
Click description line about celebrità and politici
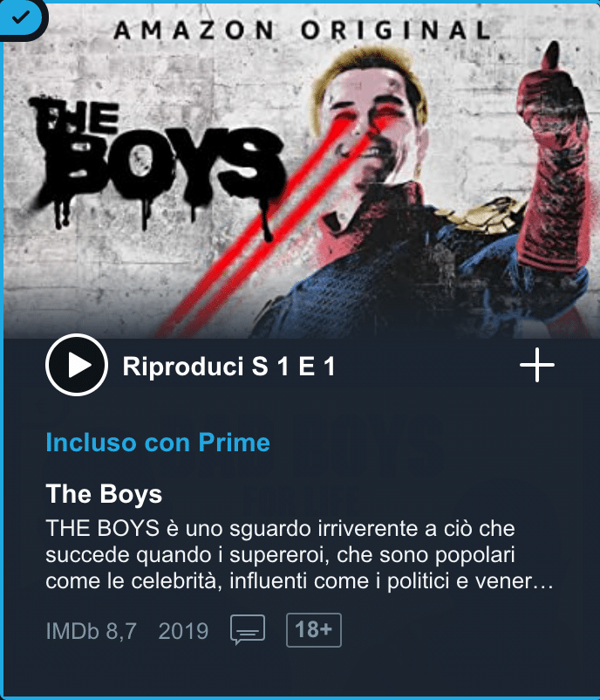coord(299,581)
